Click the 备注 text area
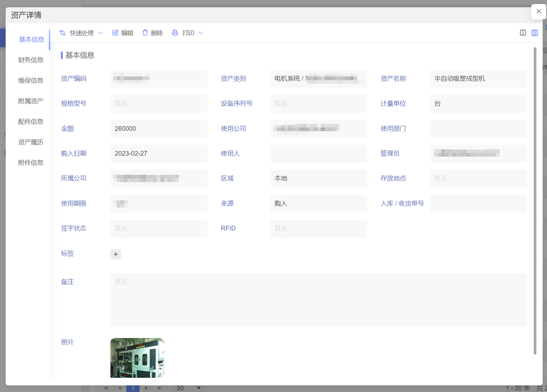Screen dimensions: 547x392 point(318,300)
